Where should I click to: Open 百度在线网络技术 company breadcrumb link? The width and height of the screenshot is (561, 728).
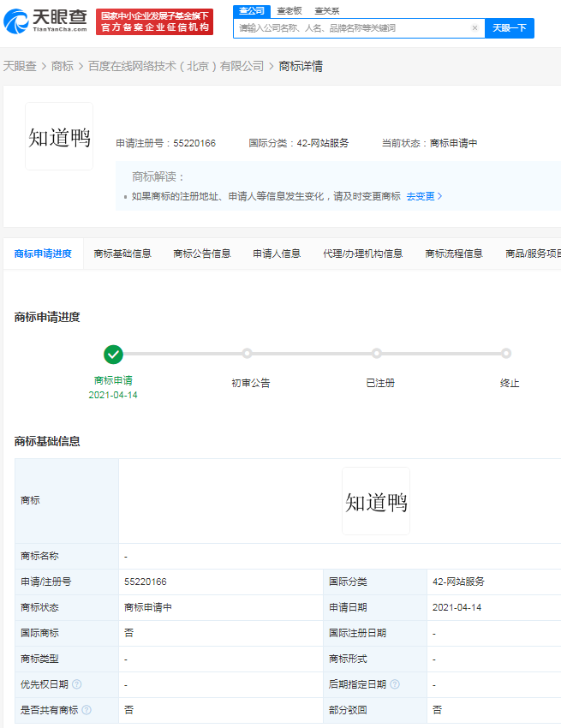(x=176, y=66)
